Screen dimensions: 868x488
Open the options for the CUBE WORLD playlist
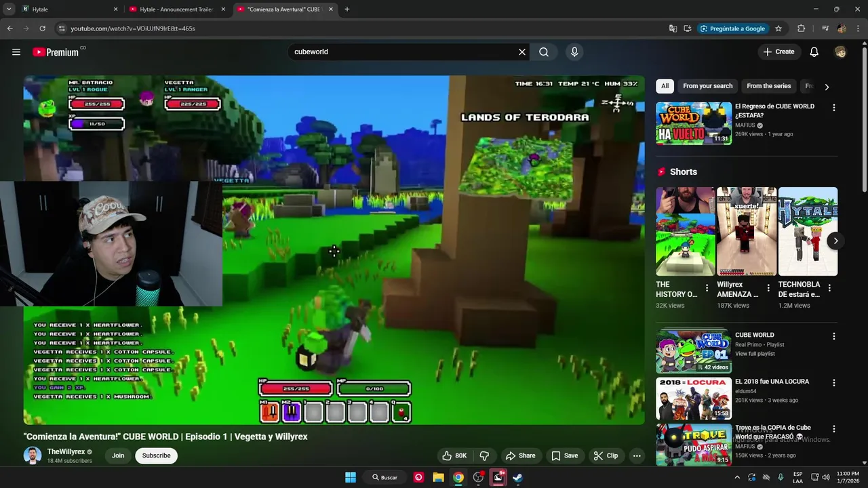(x=833, y=335)
